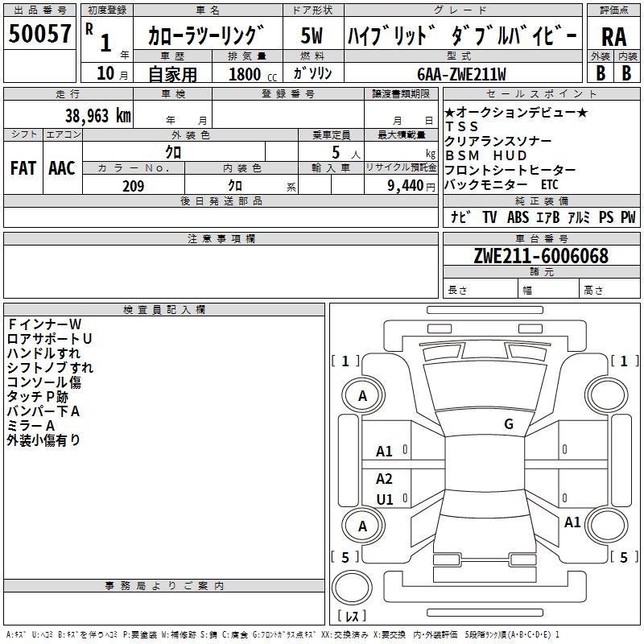Click the G mark on the windshield

click(x=508, y=424)
